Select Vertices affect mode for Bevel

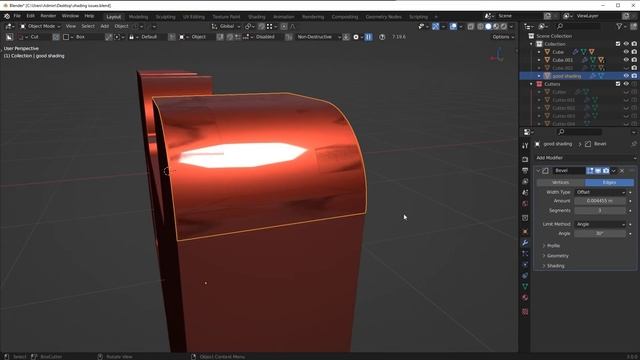pyautogui.click(x=560, y=182)
